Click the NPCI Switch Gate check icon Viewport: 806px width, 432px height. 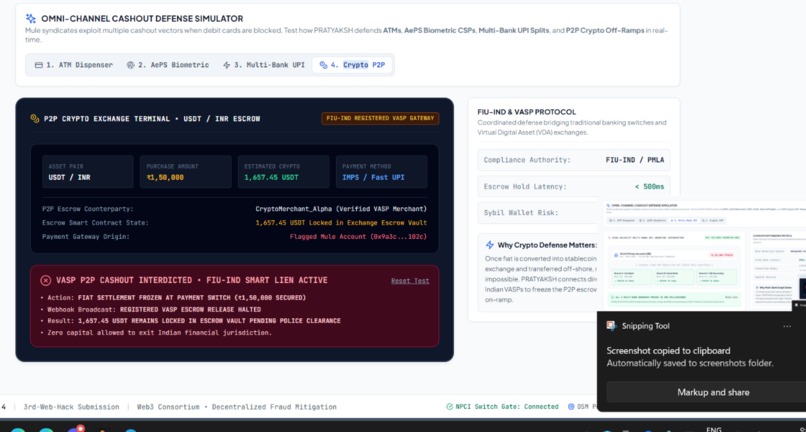450,407
